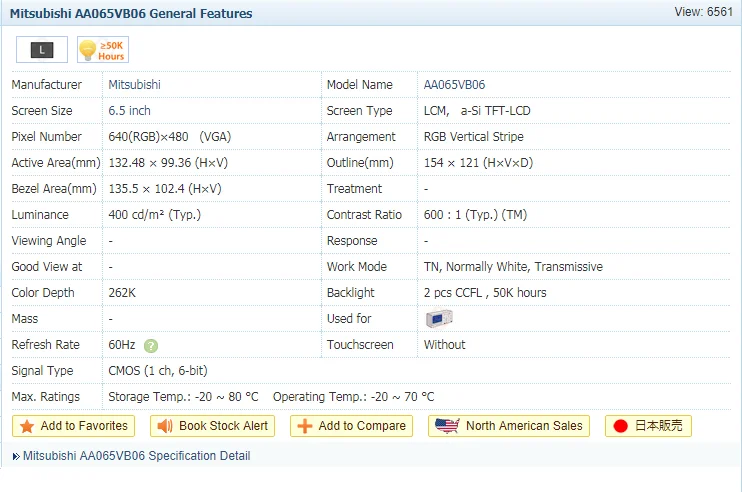Click the US flag icon

447,426
